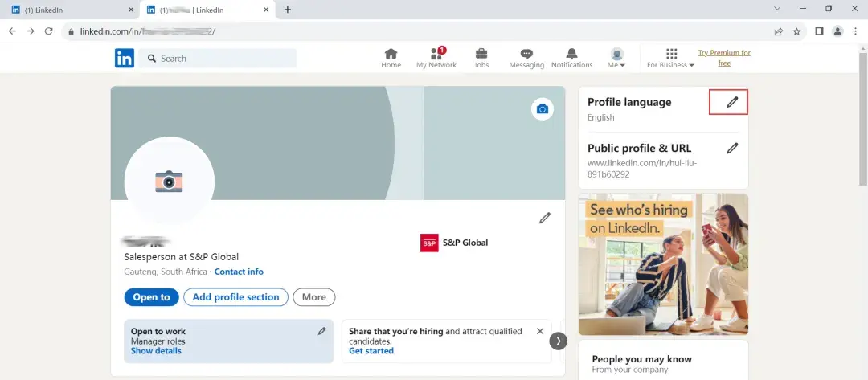Edit Public profile & URL pencil
The width and height of the screenshot is (868, 380).
click(731, 148)
